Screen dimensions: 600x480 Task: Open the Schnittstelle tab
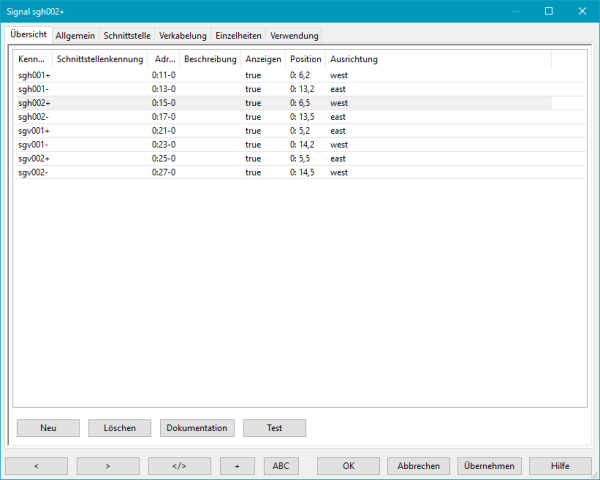coord(127,36)
